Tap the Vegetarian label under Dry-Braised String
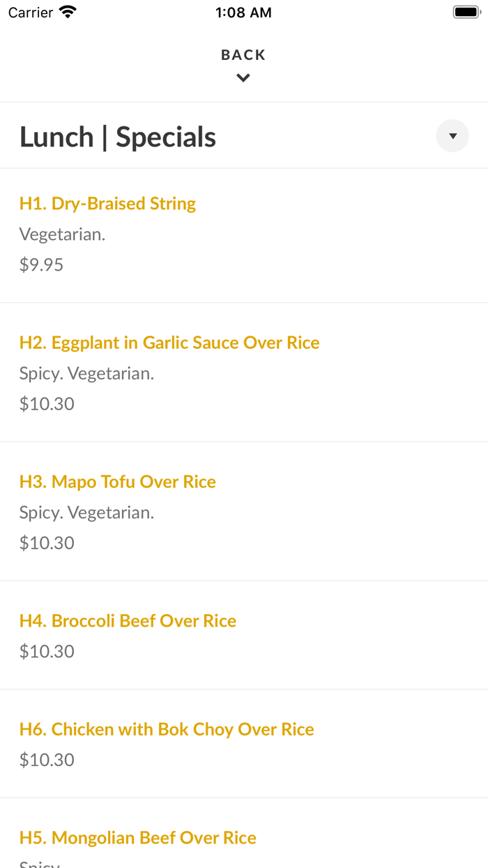488x868 pixels. click(62, 234)
